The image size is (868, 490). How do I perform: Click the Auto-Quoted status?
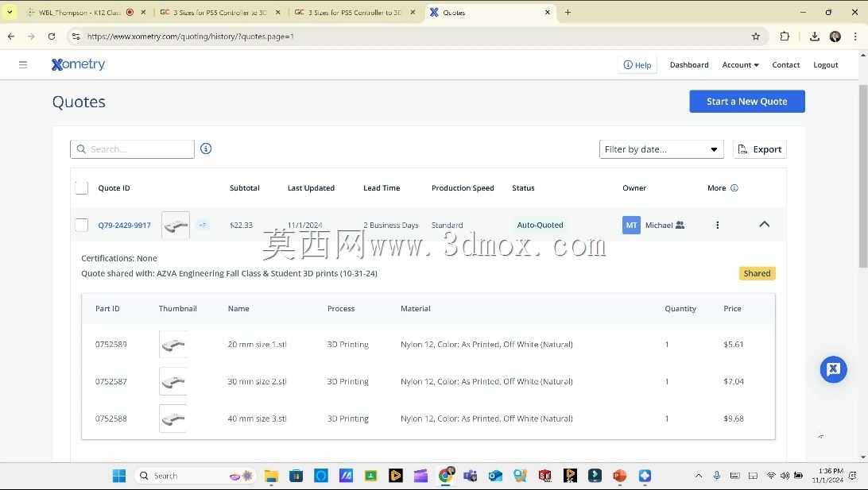pos(540,225)
